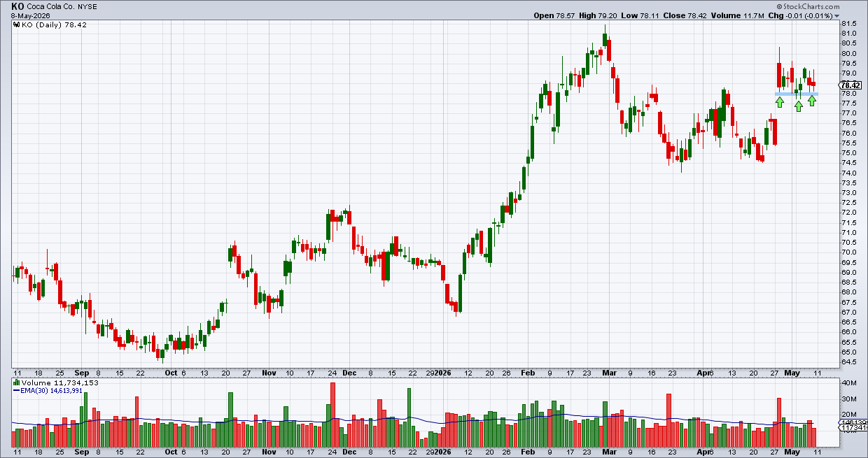This screenshot has width=868, height=458.
Task: Click the 2026 year label on date axis
Action: 442,373
